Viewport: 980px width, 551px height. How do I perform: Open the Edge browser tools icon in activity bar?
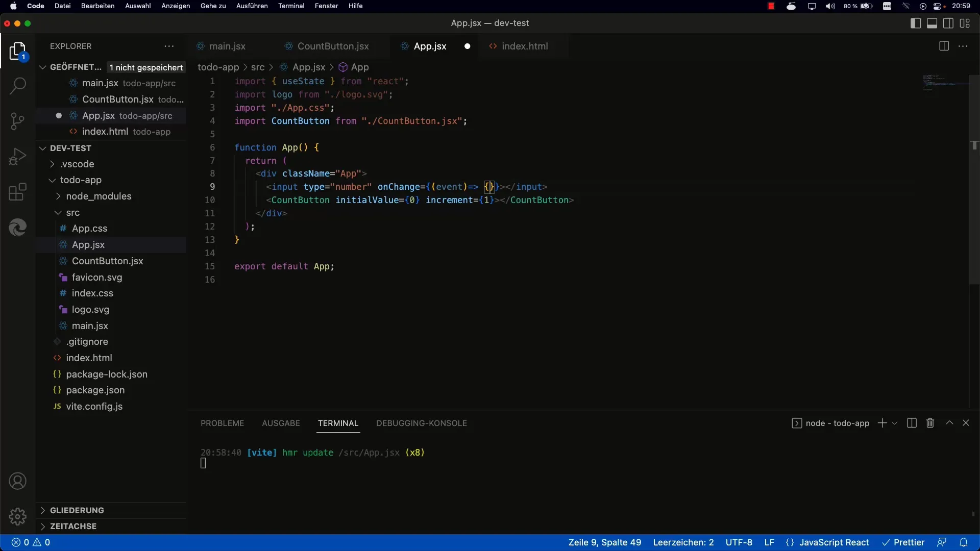pos(18,228)
